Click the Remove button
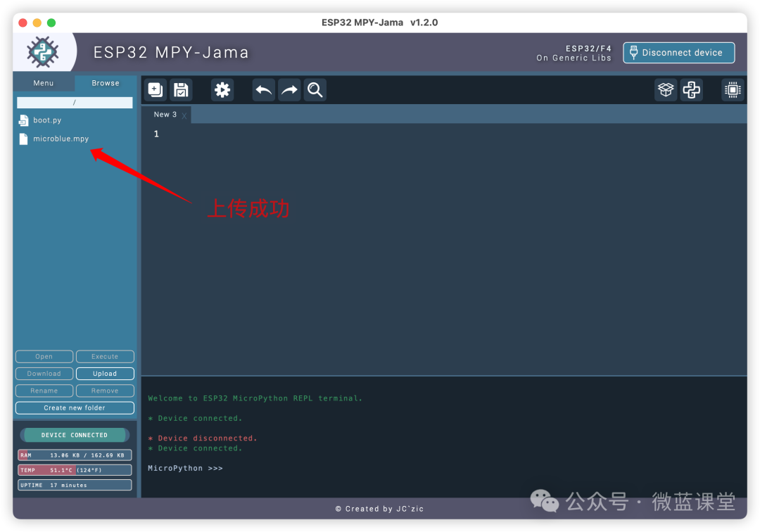Viewport: 760px width, 532px height. [105, 391]
